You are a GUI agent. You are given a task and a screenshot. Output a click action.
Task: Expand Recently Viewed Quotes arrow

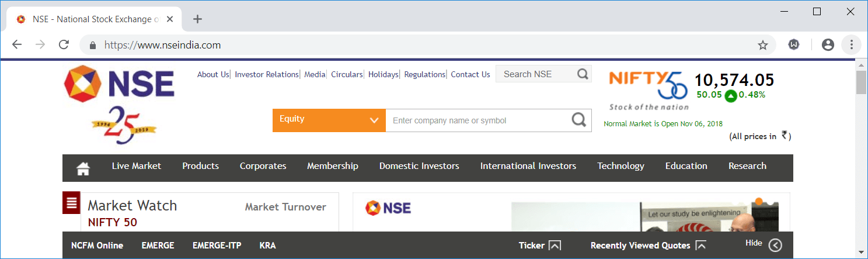click(x=700, y=246)
